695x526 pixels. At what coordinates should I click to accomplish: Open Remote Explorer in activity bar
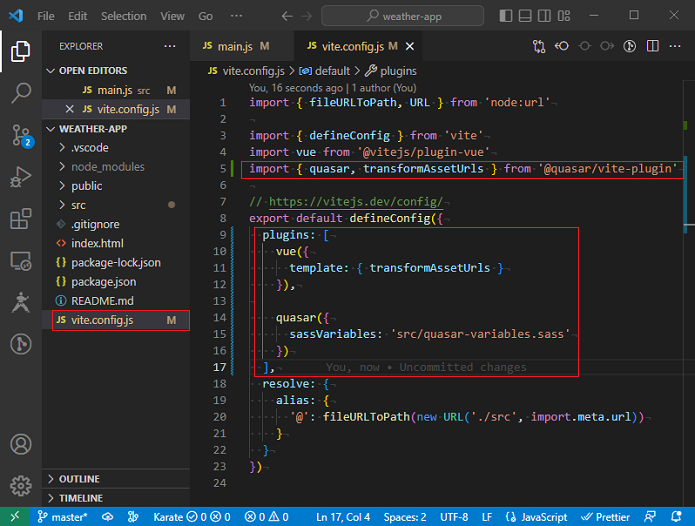coord(20,261)
